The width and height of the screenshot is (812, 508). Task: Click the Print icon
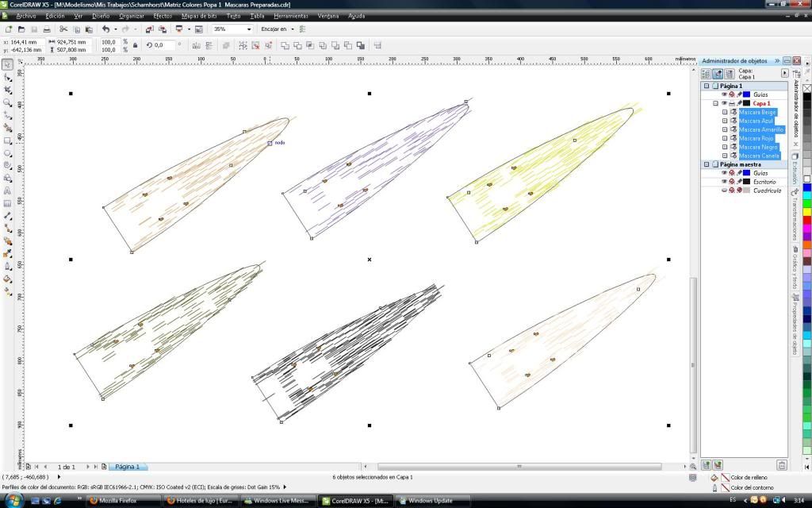[47, 29]
